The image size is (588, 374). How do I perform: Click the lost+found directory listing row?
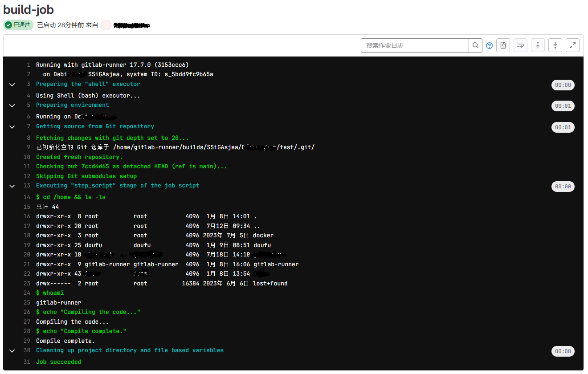pos(162,284)
